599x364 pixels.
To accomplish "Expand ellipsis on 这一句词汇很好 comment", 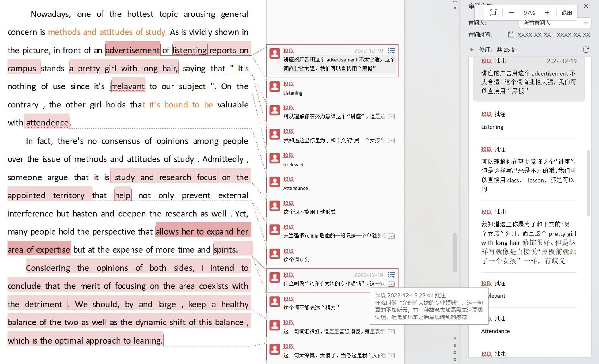I will pos(392,331).
